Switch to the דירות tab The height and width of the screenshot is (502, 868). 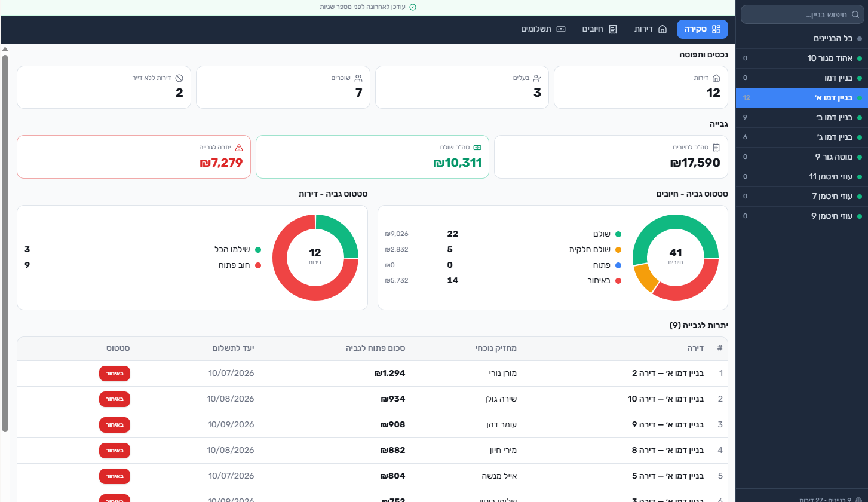(x=651, y=29)
